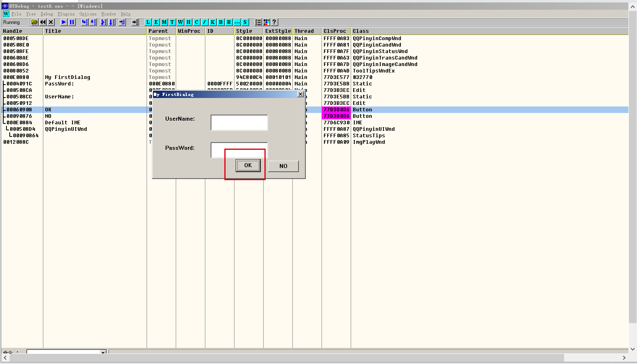
Task: Open the Window menu
Action: click(109, 14)
